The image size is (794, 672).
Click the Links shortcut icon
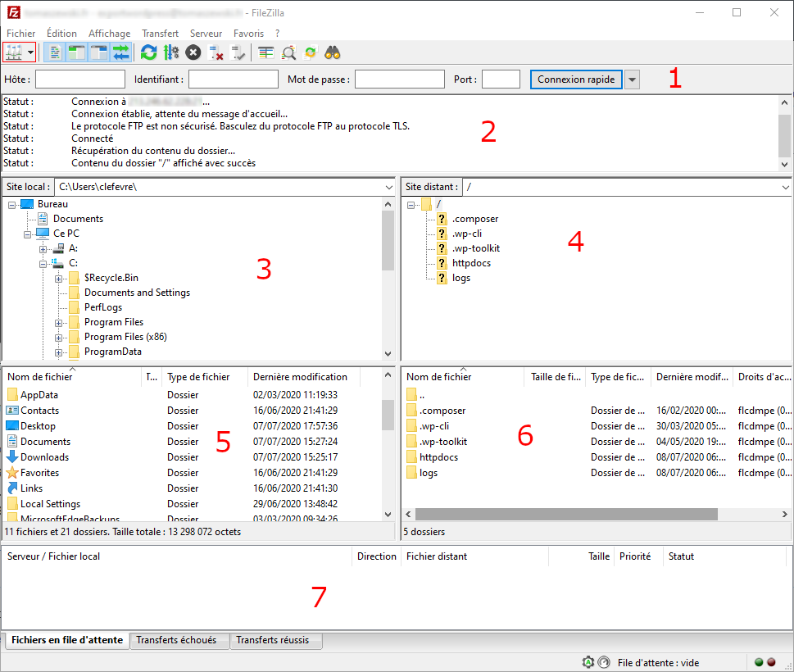(12, 488)
